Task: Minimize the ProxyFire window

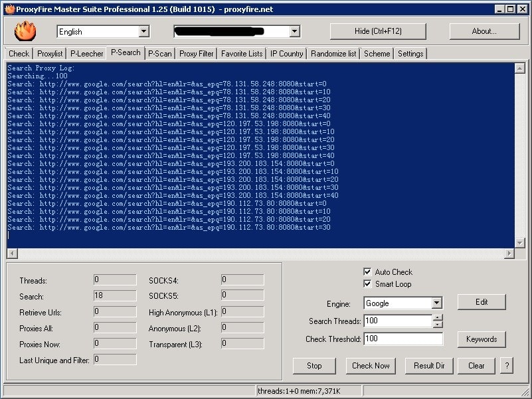Action: tap(499, 9)
